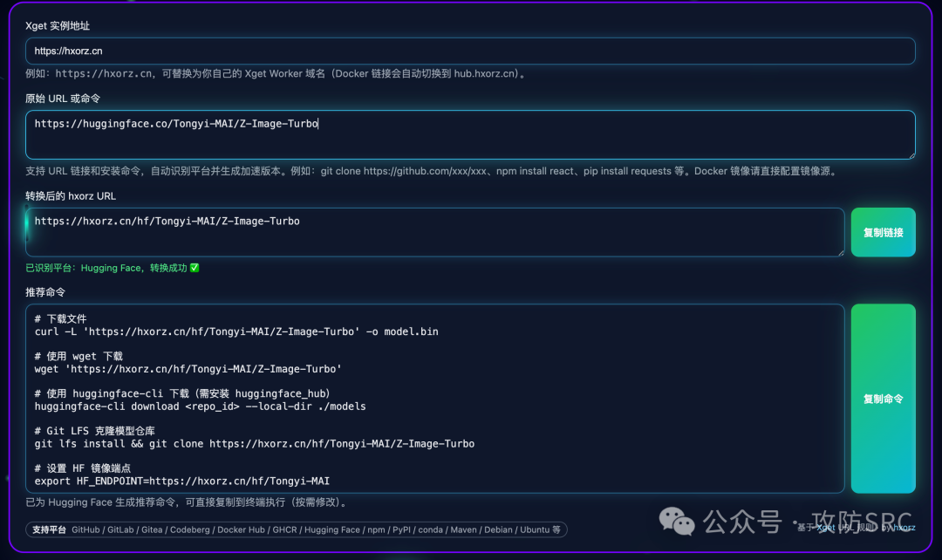The height and width of the screenshot is (560, 942).
Task: Click the export HF_ENDPOINT command line
Action: coord(181,481)
